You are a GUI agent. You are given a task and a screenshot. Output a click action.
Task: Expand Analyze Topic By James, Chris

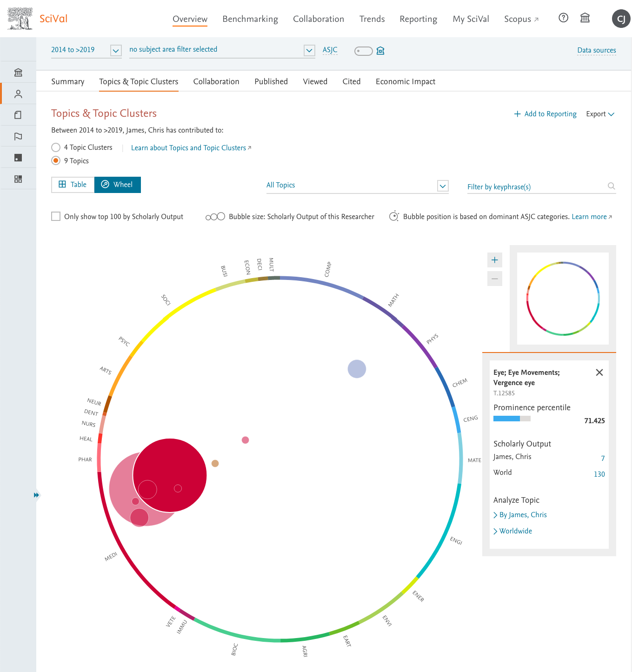tap(520, 515)
